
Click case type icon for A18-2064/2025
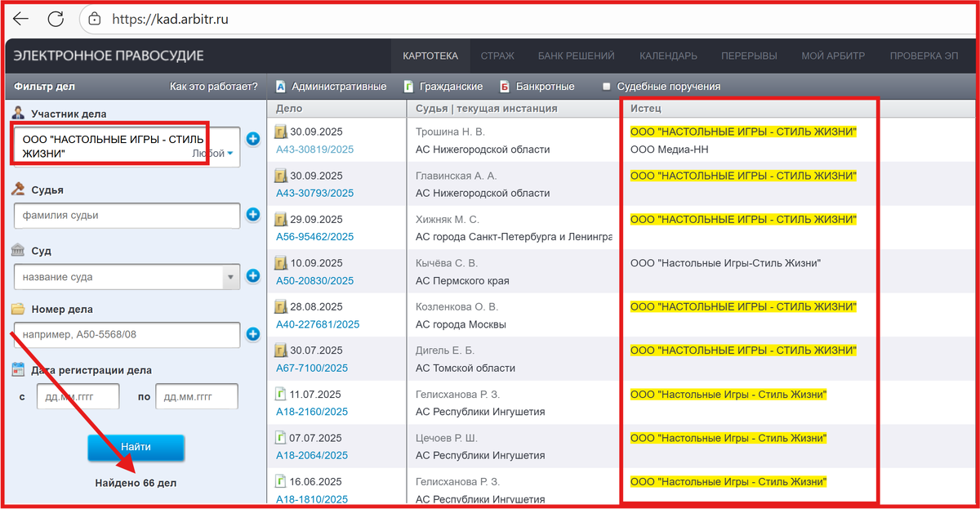(281, 437)
